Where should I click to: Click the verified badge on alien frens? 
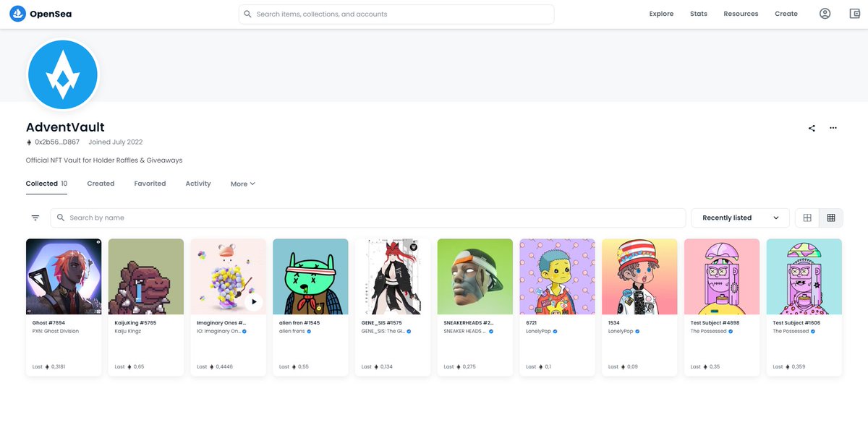point(309,331)
